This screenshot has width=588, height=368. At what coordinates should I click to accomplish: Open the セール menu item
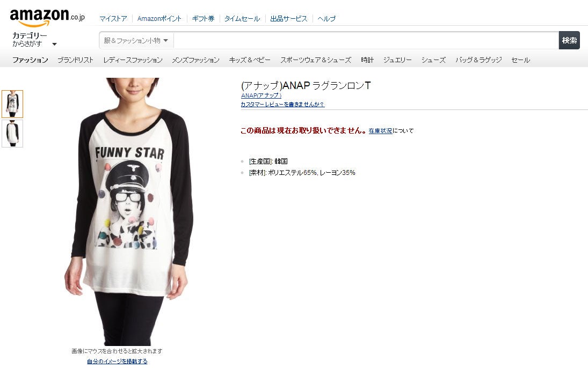(521, 60)
